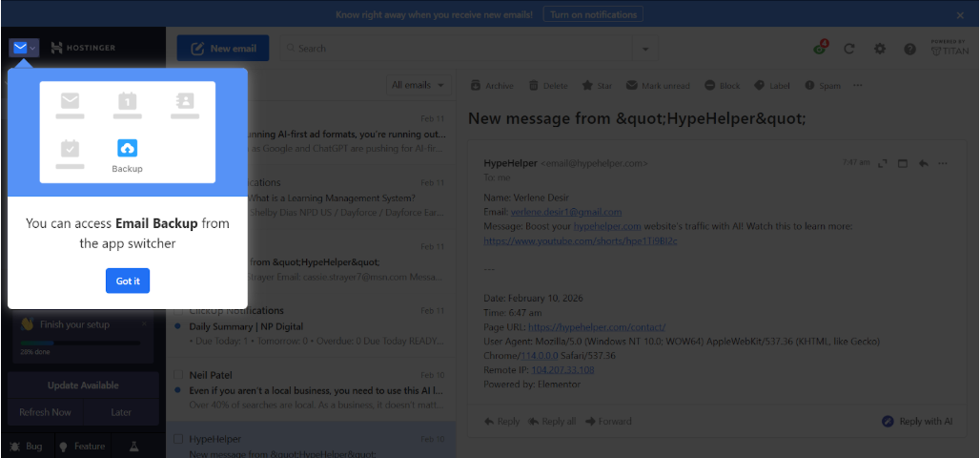Open the All emails filter dropdown
Screen dimensions: 980x458
point(419,85)
